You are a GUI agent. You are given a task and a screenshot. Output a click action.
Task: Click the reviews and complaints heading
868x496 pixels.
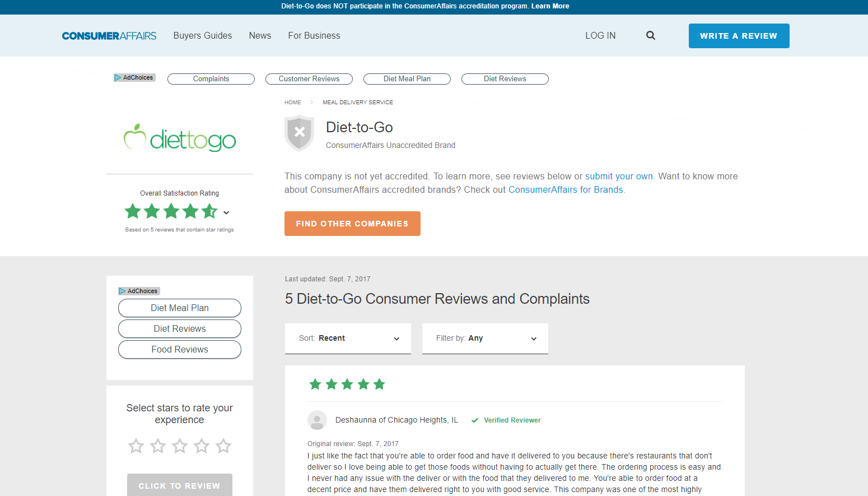click(437, 299)
